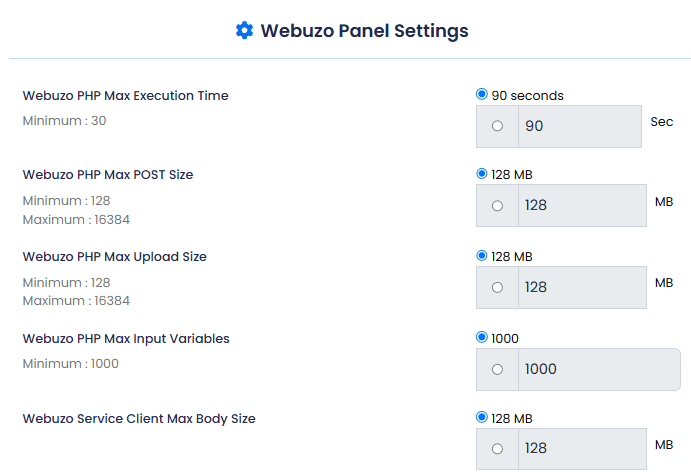Choose the custom Max POST Size radio button

pos(497,206)
